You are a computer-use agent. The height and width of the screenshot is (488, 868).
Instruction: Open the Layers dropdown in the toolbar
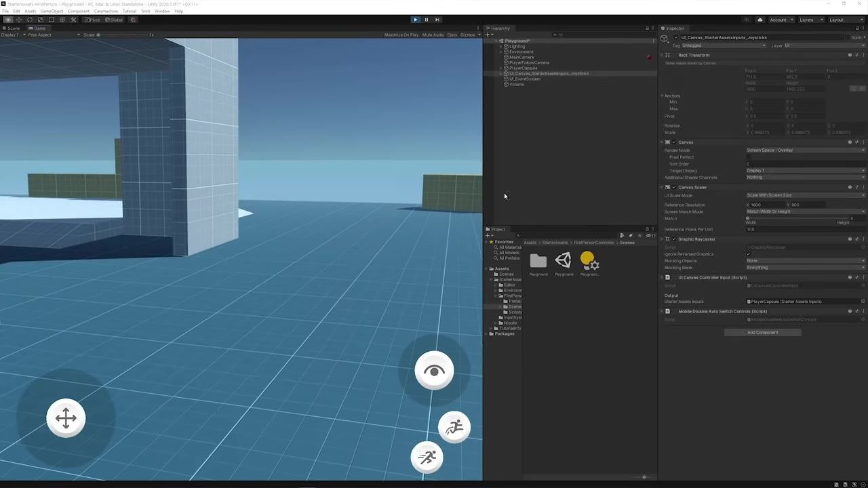(x=810, y=20)
